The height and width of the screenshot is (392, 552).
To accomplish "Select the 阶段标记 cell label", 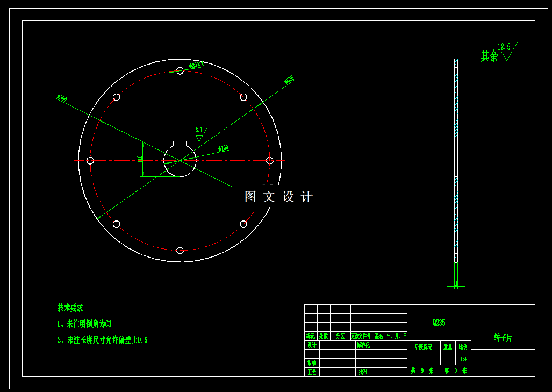I will pyautogui.click(x=424, y=347).
